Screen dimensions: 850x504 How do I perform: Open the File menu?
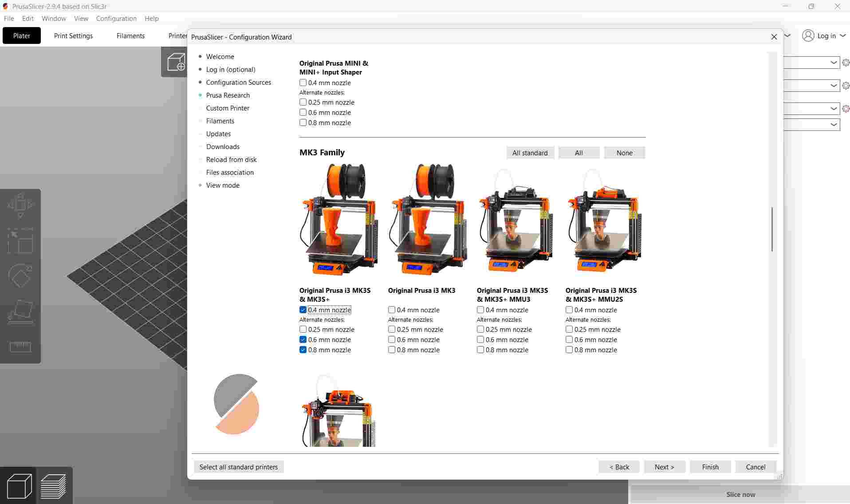point(9,19)
